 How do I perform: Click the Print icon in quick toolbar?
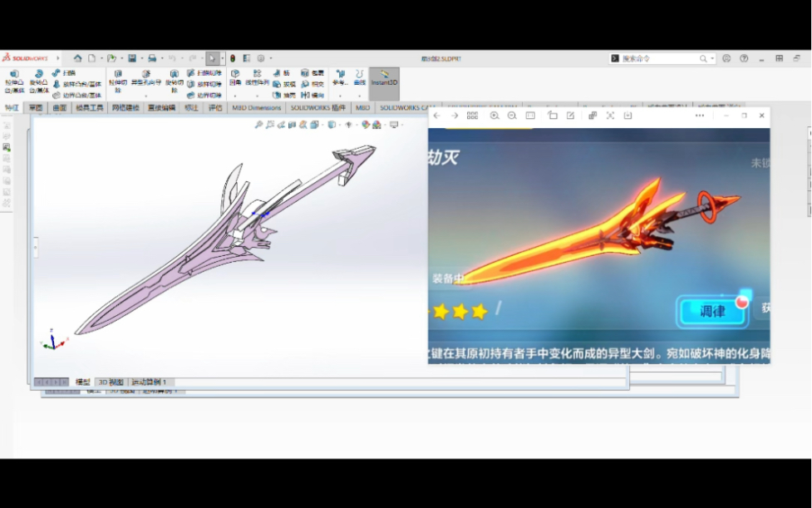click(x=152, y=58)
